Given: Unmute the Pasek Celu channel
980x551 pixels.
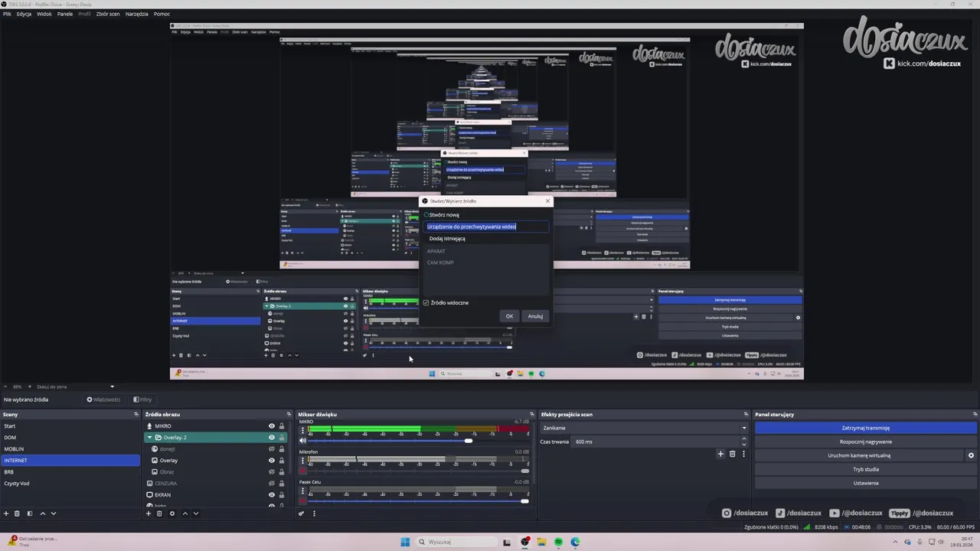Looking at the screenshot, I should 302,501.
